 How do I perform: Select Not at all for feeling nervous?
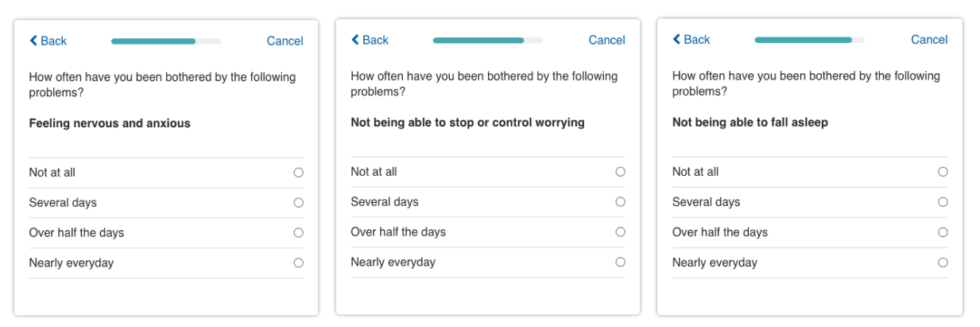tap(299, 172)
